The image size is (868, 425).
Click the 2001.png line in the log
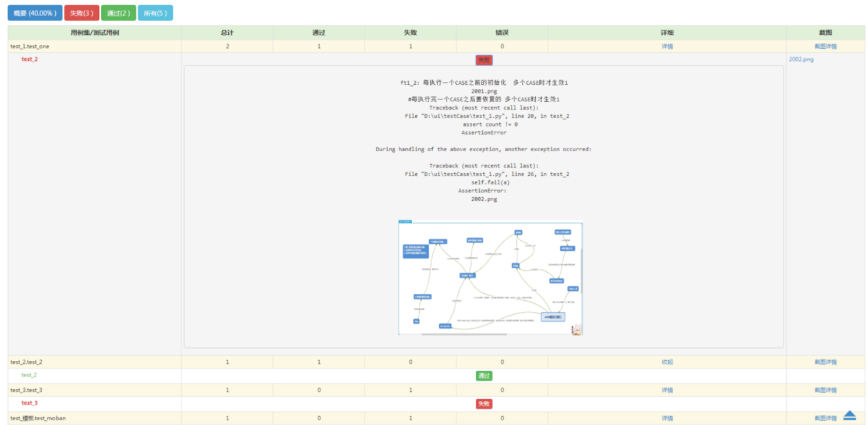click(x=484, y=91)
